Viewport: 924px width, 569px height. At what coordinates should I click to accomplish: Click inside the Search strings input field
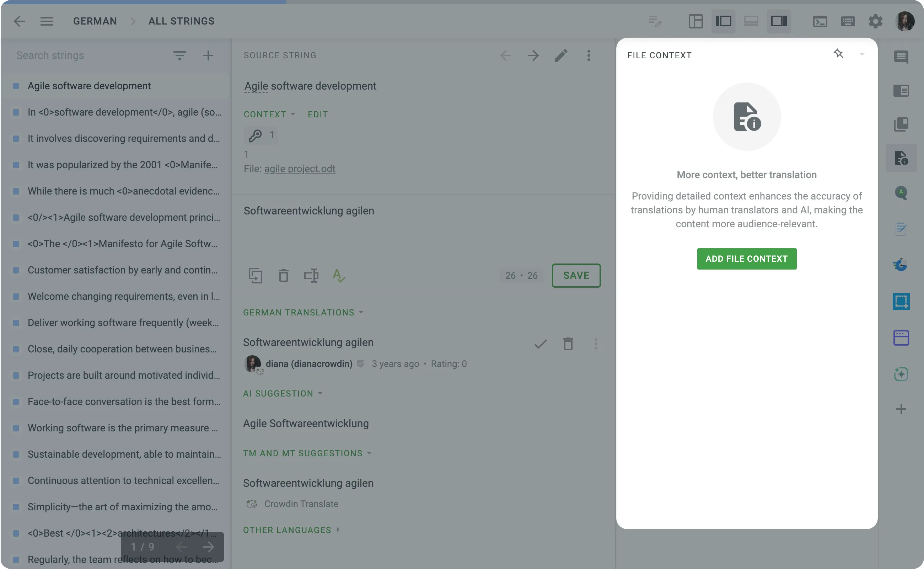coord(75,55)
